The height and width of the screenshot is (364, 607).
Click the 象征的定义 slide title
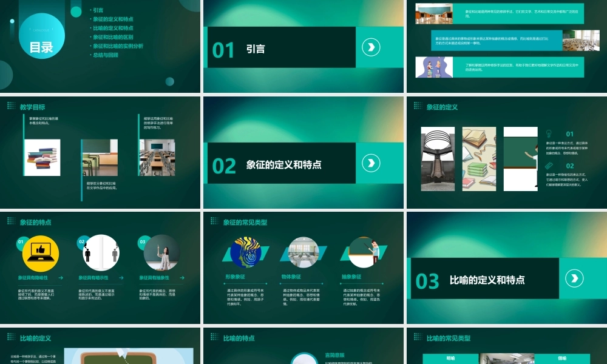[442, 107]
